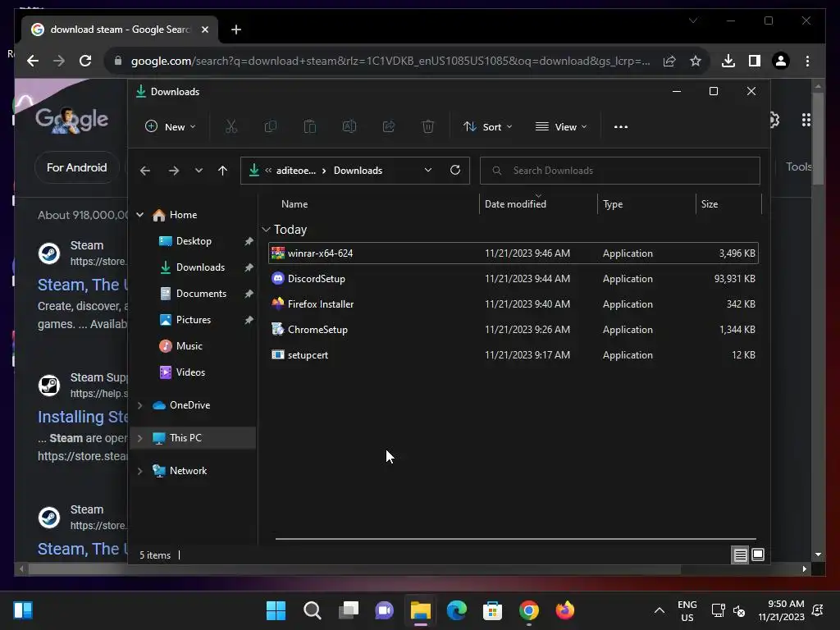Bookmark this page with the star icon
The width and height of the screenshot is (840, 630).
(696, 61)
